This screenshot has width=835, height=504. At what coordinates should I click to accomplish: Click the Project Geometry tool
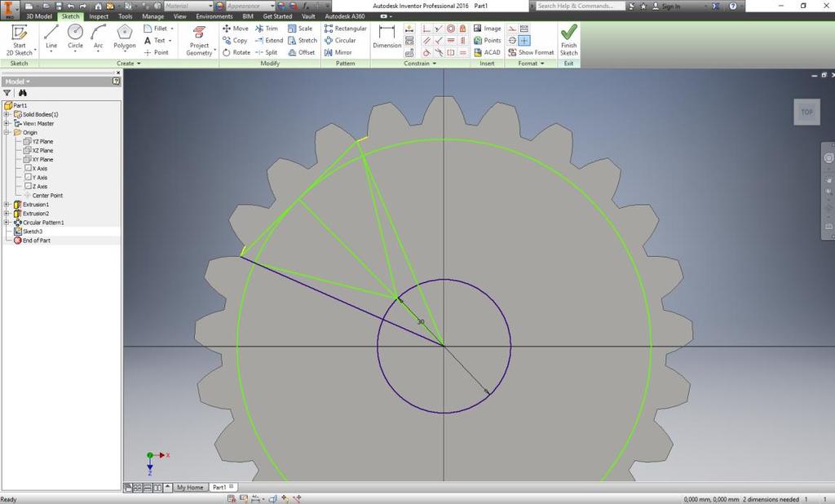point(199,40)
